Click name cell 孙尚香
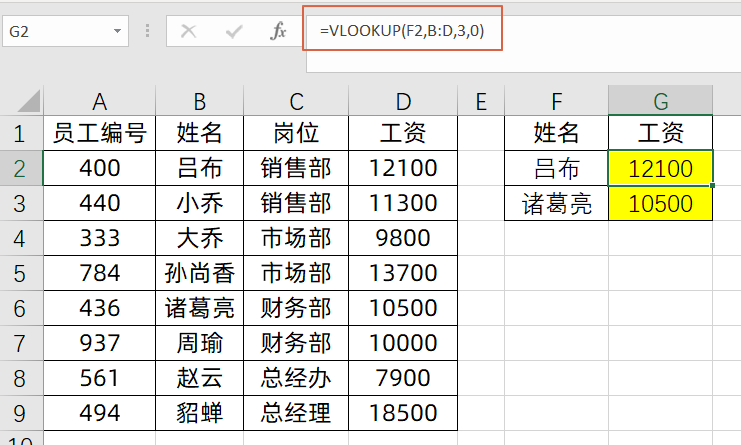Viewport: 741px width, 445px height. point(199,273)
